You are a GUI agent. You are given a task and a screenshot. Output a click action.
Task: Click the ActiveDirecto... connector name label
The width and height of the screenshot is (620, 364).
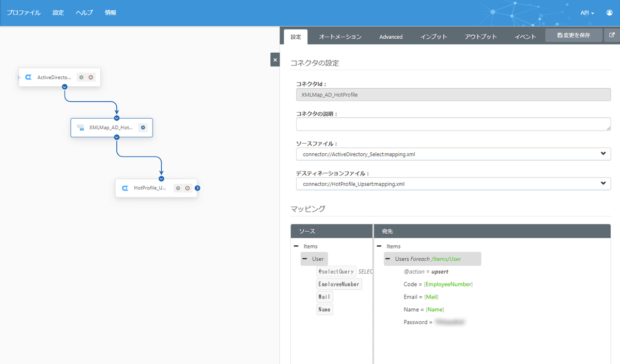point(54,77)
